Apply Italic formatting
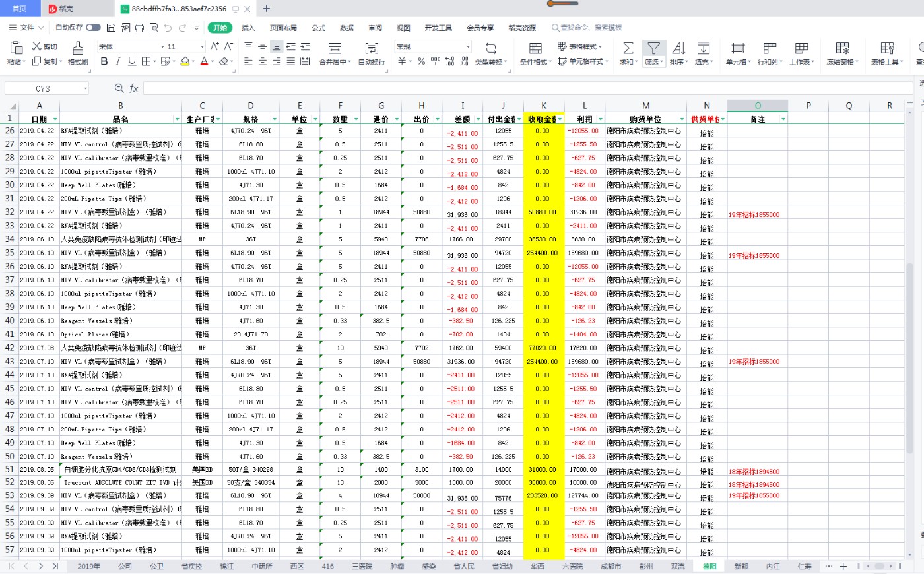 point(118,61)
